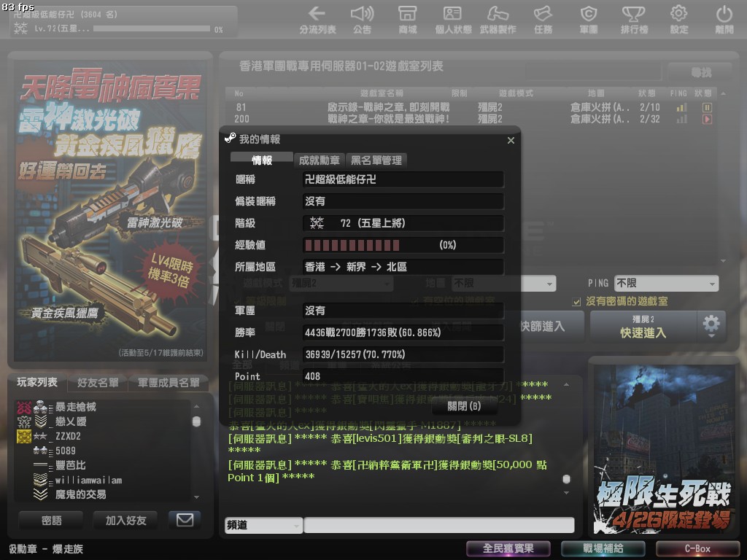
Task: Toggle 沒有密碼的遊戲室 checkbox
Action: (x=576, y=301)
